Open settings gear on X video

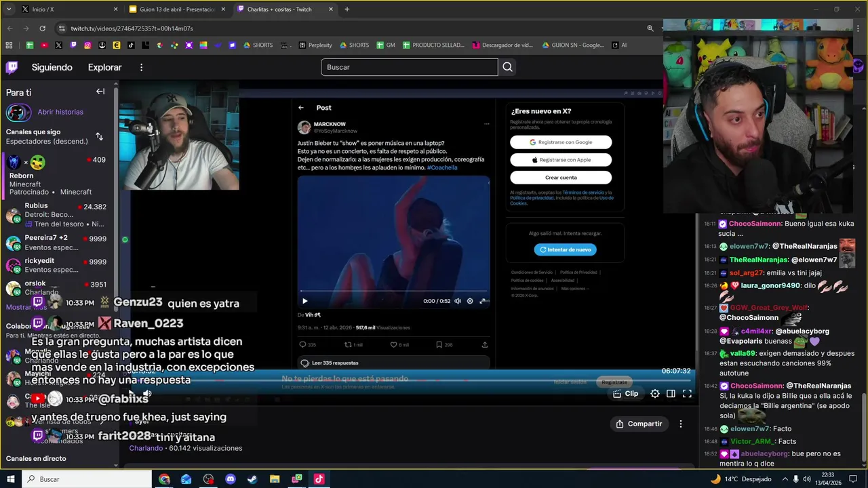tap(470, 301)
